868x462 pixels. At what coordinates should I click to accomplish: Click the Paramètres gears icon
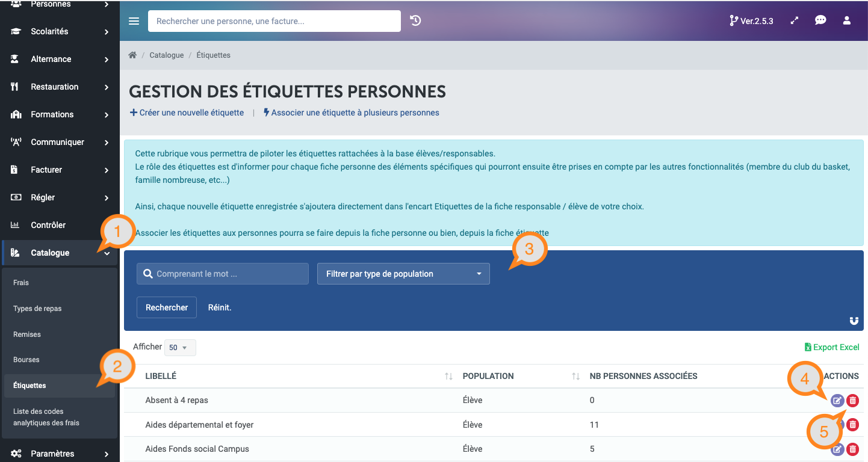coord(16,454)
